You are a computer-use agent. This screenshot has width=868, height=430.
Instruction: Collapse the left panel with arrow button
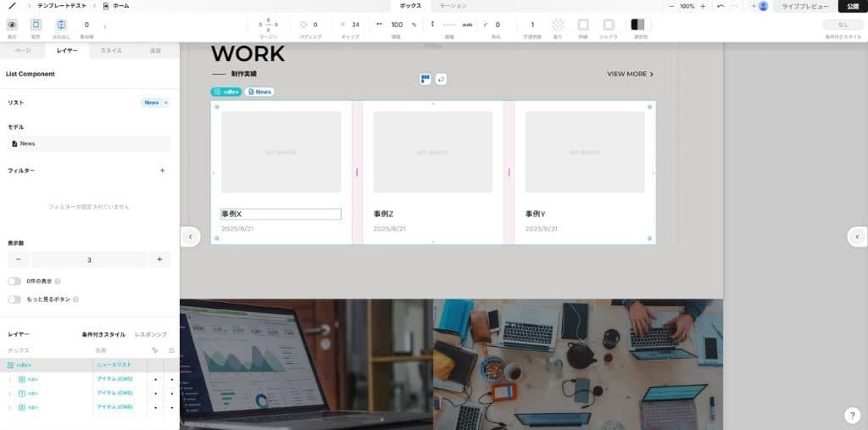pyautogui.click(x=191, y=237)
